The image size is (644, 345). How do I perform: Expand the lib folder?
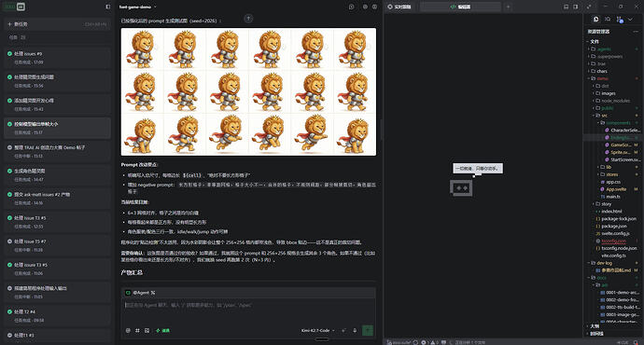[613, 168]
